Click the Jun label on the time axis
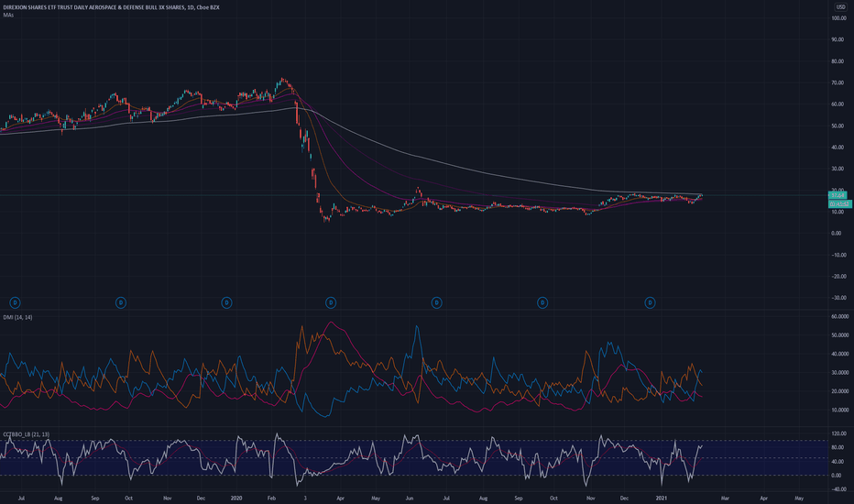Viewport: 854px width, 504px height. [410, 498]
